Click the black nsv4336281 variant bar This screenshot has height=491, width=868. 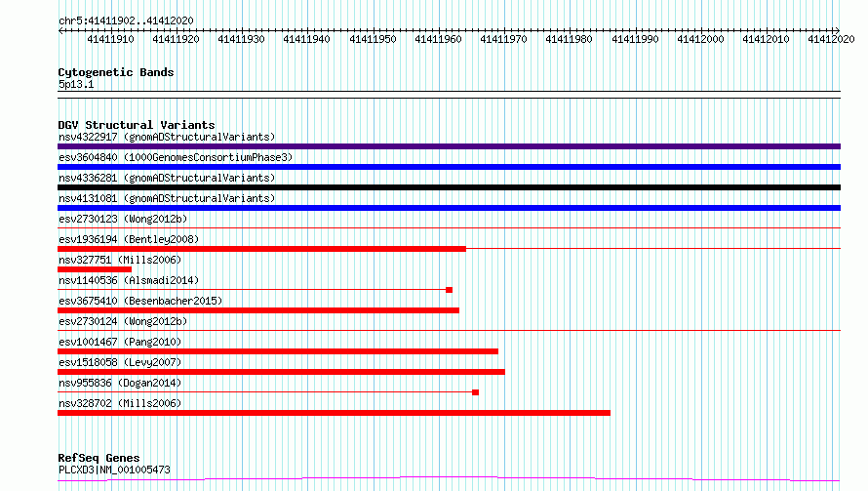tap(449, 187)
